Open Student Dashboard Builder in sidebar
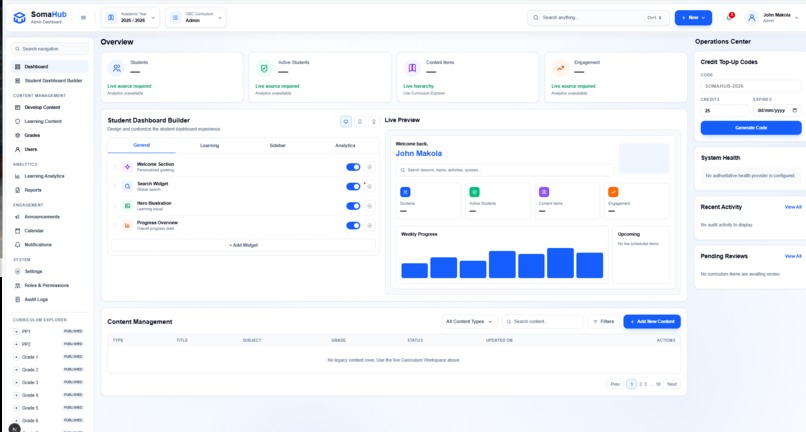The width and height of the screenshot is (806, 432). (49, 81)
